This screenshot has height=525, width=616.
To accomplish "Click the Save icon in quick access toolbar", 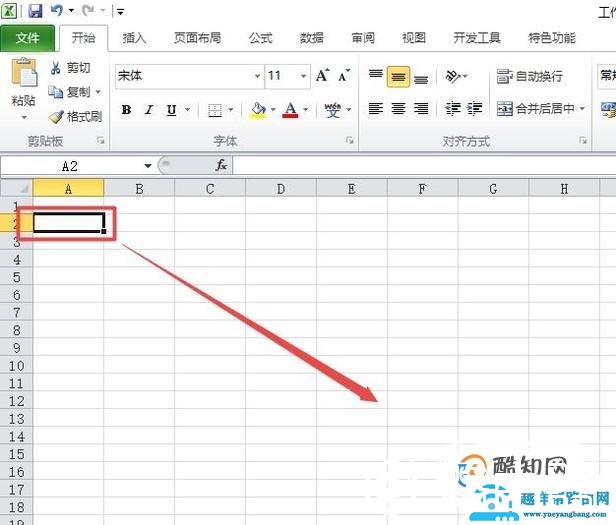I will (35, 11).
